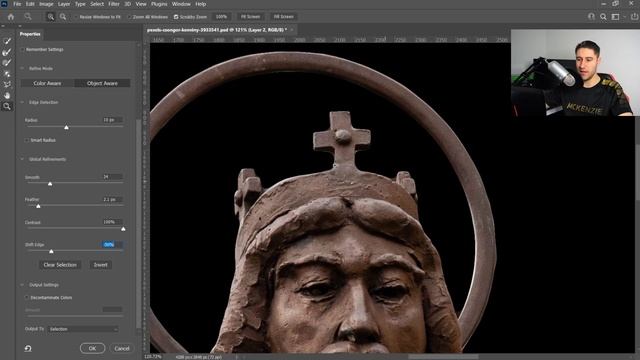
Task: Open the Search icon at top right
Action: coord(603,17)
